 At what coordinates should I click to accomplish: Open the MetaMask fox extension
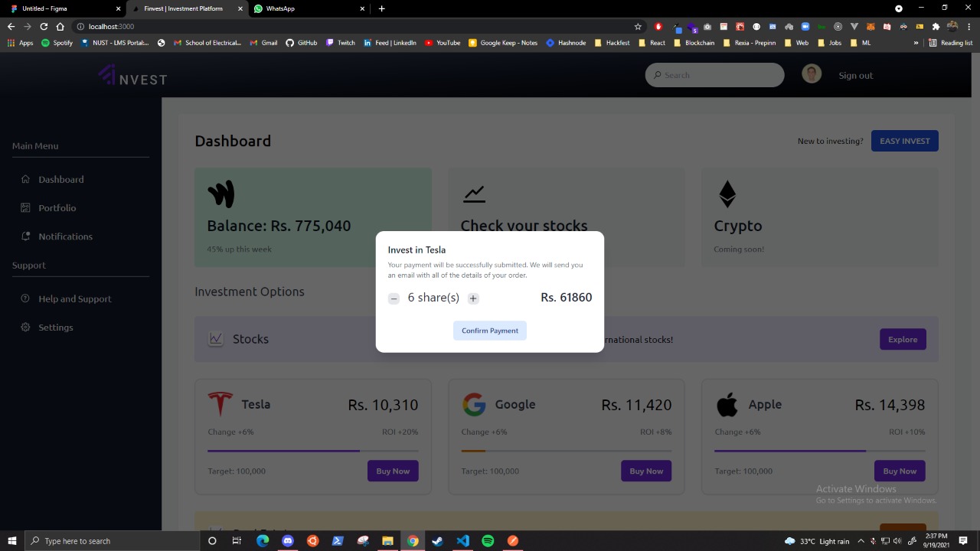coord(871,26)
